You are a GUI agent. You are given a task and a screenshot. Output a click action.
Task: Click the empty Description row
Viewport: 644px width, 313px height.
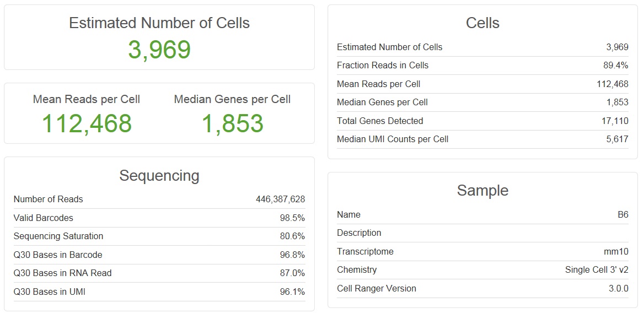pyautogui.click(x=482, y=233)
